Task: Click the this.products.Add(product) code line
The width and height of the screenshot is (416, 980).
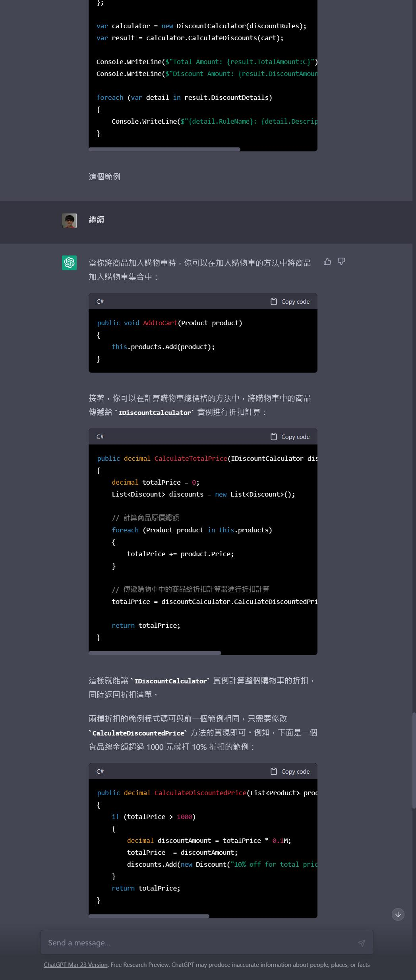Action: coord(163,347)
